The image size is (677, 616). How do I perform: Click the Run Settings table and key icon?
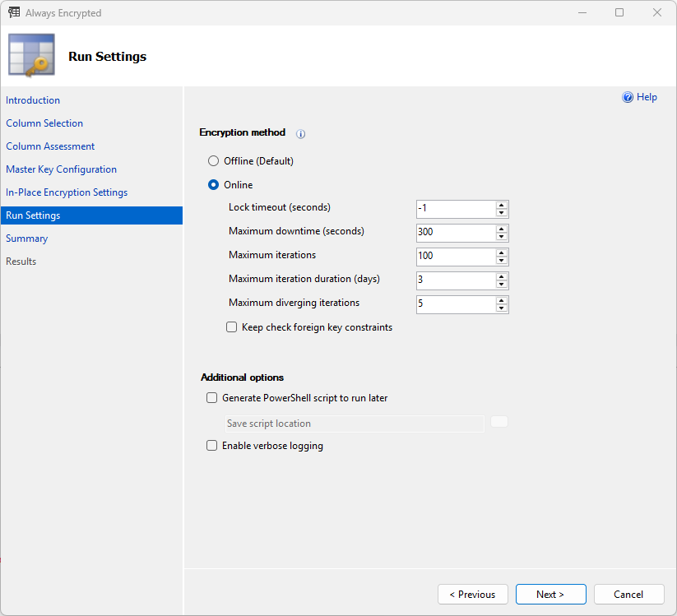tap(31, 55)
